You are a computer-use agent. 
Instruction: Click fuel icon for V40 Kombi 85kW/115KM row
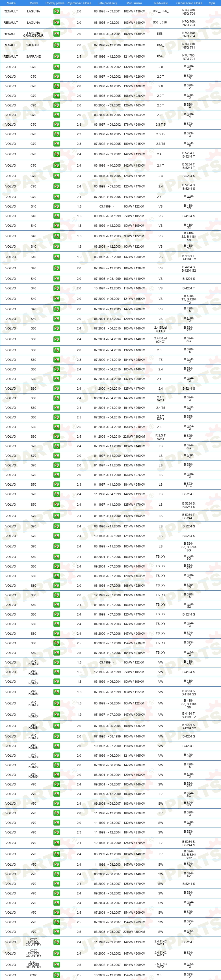click(57, 692)
